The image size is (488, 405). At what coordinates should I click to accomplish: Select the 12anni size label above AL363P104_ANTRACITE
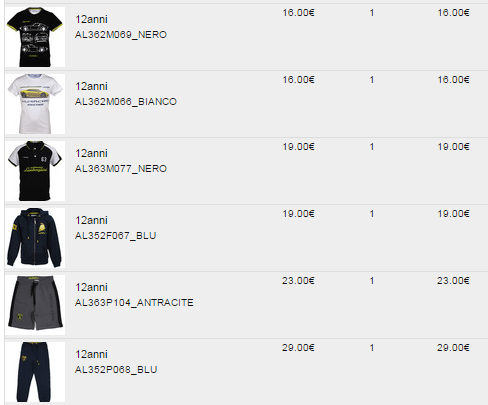pos(91,287)
